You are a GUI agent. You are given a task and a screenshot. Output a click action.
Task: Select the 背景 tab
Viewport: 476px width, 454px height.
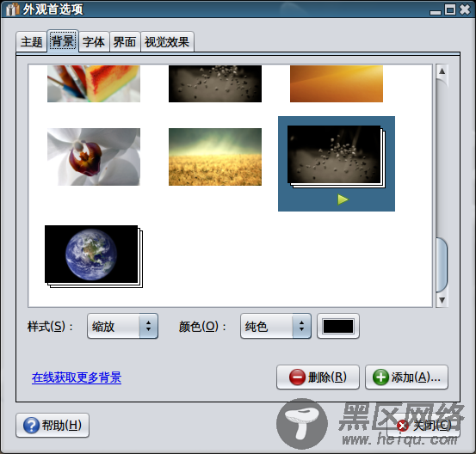pos(63,41)
